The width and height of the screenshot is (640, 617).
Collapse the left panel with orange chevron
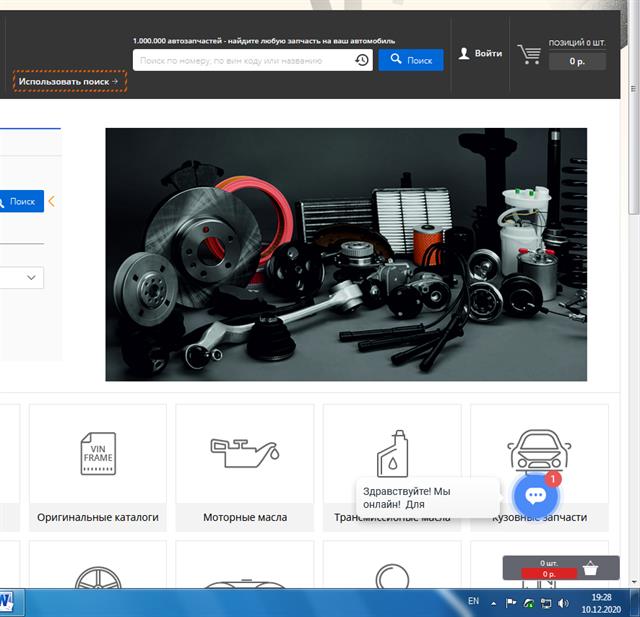tap(52, 202)
